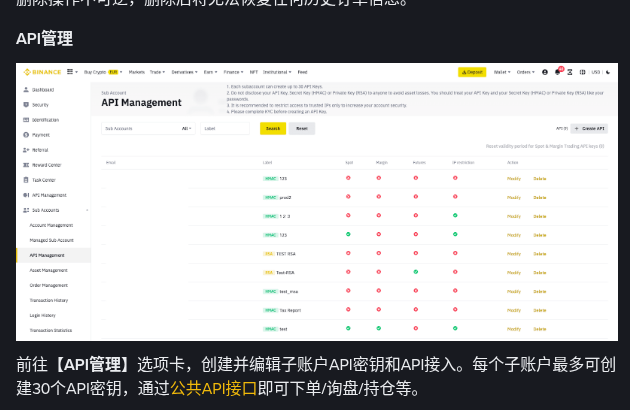
Task: Open Transaction Statistics sub-item
Action: click(x=51, y=330)
